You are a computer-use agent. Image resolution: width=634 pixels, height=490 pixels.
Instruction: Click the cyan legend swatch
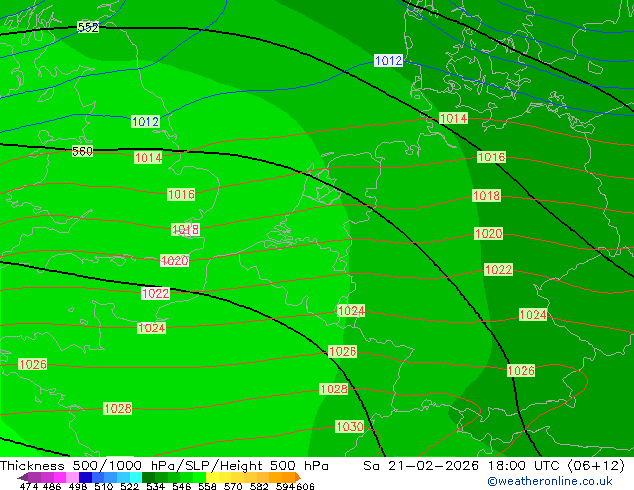pyautogui.click(x=136, y=477)
